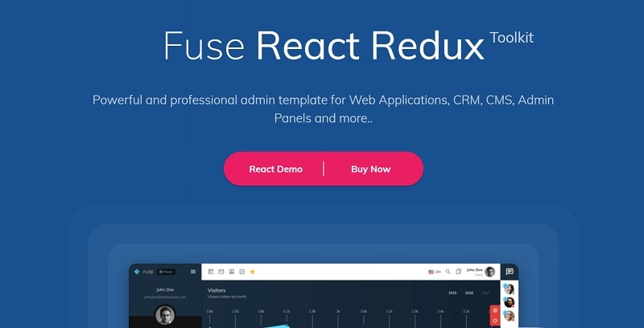Toggle the hamburger menu icon in preview sidebar
The height and width of the screenshot is (328, 644).
pyautogui.click(x=193, y=272)
